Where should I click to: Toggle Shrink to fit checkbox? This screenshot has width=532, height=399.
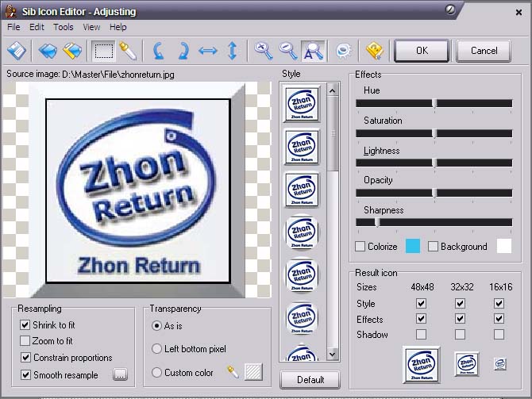25,324
